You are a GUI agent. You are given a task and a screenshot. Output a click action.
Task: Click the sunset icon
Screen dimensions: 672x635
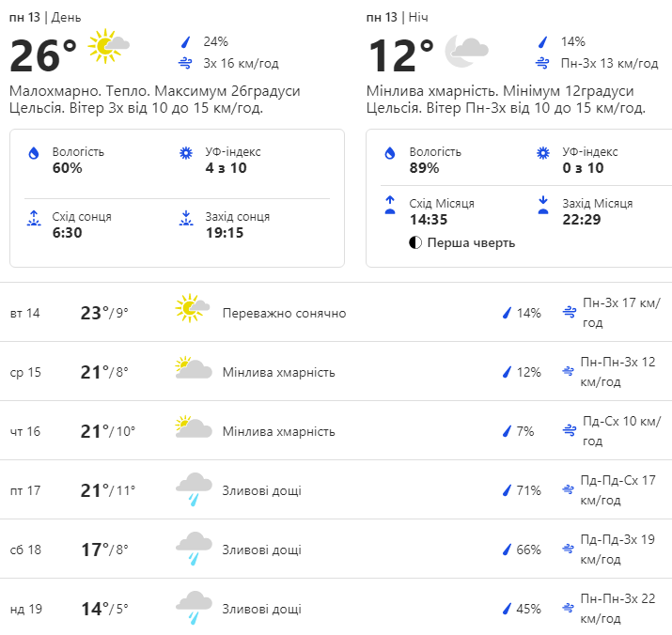pos(185,219)
